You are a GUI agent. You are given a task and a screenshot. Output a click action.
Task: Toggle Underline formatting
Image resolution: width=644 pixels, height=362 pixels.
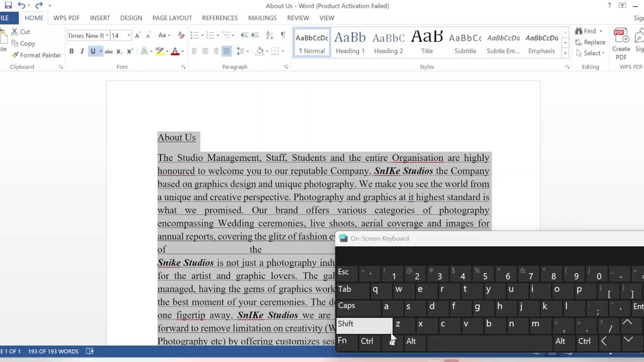(93, 51)
